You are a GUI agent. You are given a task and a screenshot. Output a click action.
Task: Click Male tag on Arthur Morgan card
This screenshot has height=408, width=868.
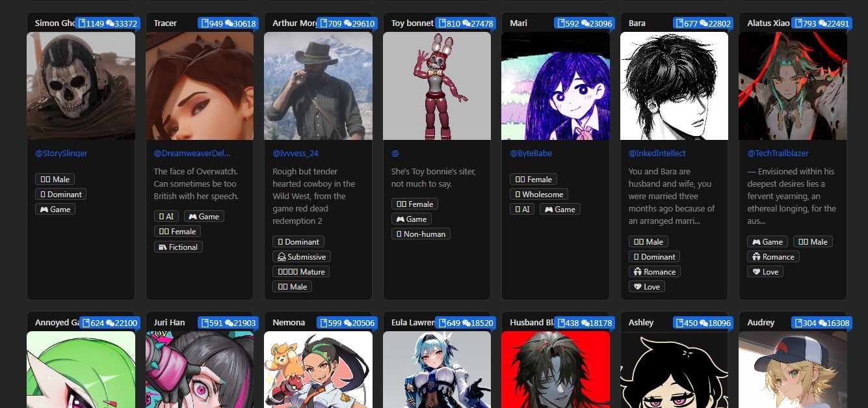(292, 286)
